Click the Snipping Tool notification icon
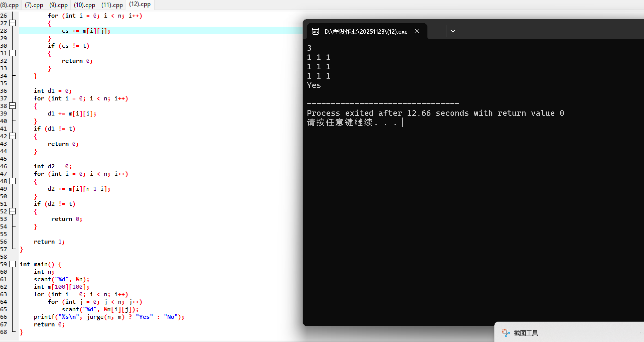The image size is (644, 342). click(x=506, y=333)
